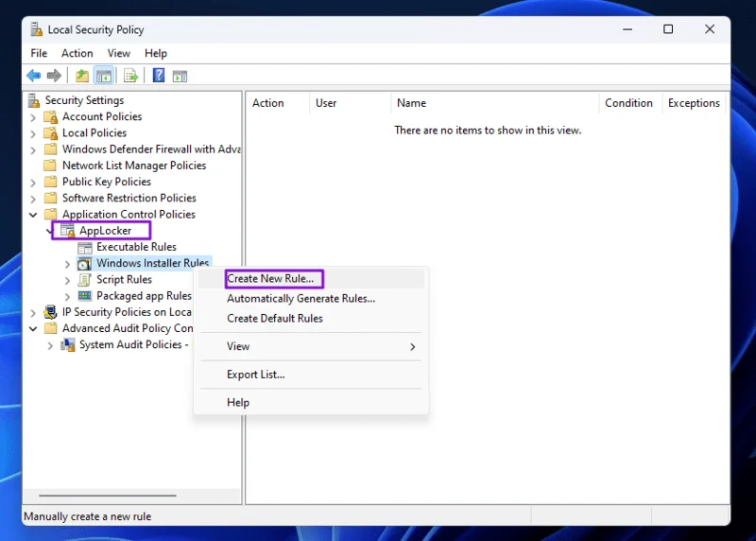756x541 pixels.
Task: Click the Forward arrow toolbar icon
Action: [54, 76]
